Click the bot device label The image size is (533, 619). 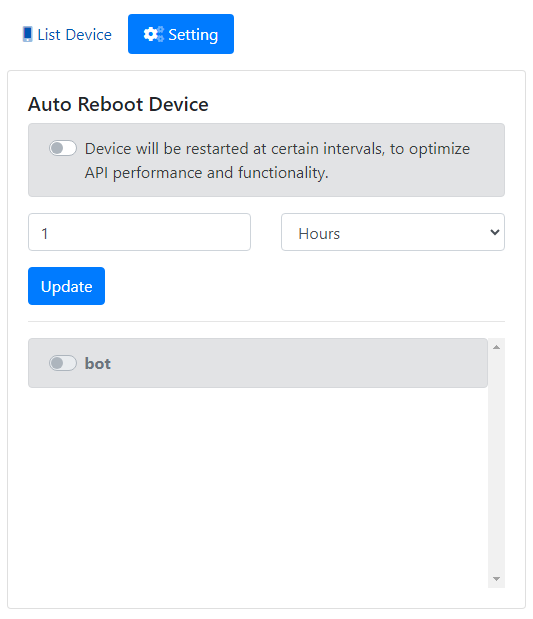(x=98, y=363)
